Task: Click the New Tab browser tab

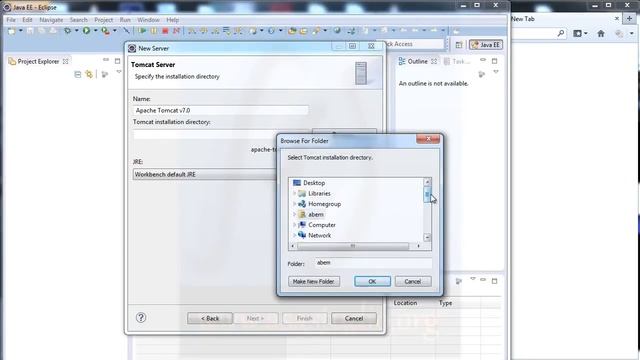Action: point(564,19)
